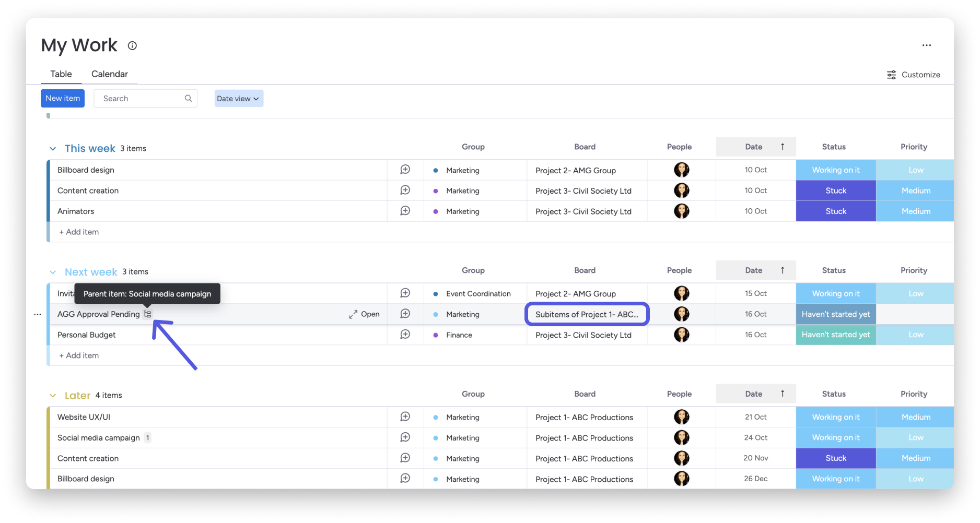Click the info icon beside My Work
This screenshot has height=523, width=980.
click(132, 46)
